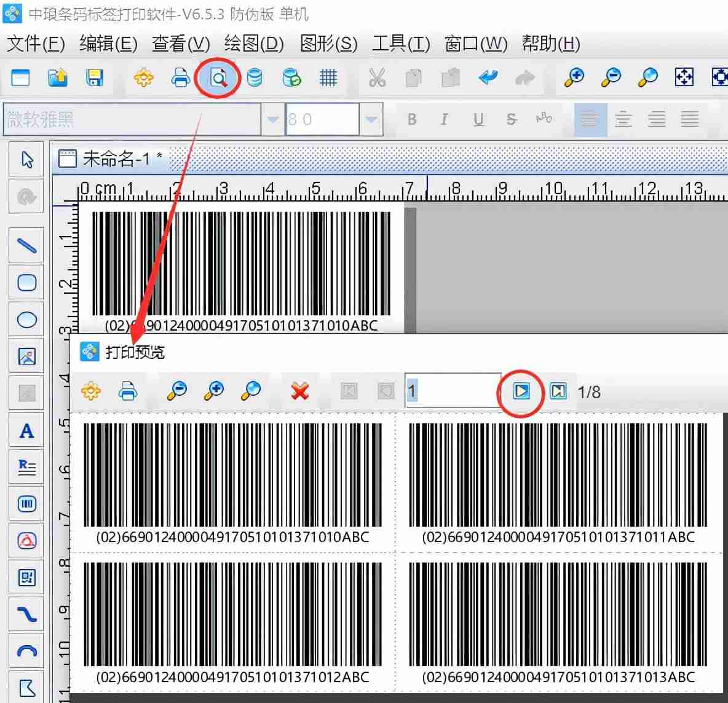The height and width of the screenshot is (703, 728).
Task: Open the 文件(F) menu
Action: click(x=36, y=44)
